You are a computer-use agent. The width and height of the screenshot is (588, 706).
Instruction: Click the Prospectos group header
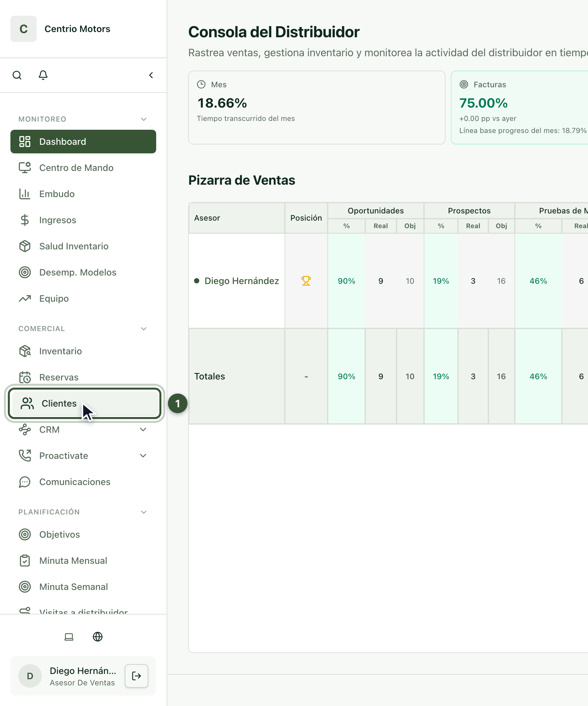click(469, 211)
